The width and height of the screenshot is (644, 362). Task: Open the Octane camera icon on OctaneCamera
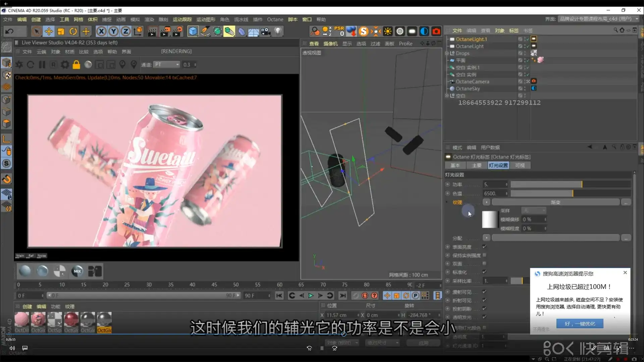534,81
